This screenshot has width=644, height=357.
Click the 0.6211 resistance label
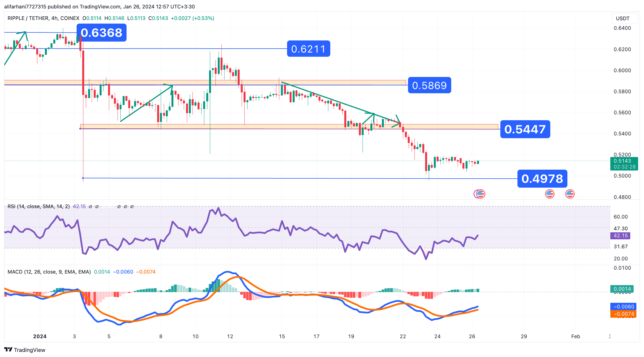coord(308,49)
